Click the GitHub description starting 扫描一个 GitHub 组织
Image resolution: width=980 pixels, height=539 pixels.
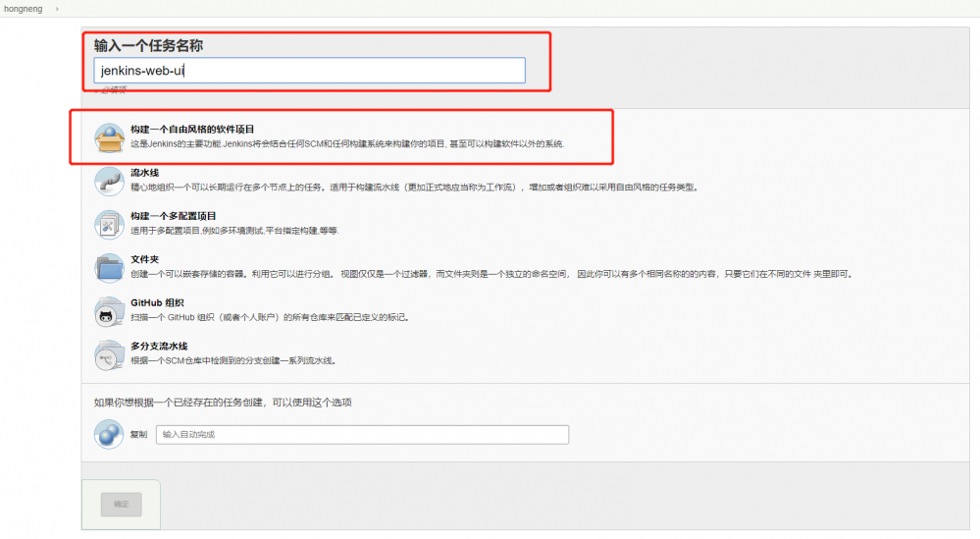[x=271, y=317]
